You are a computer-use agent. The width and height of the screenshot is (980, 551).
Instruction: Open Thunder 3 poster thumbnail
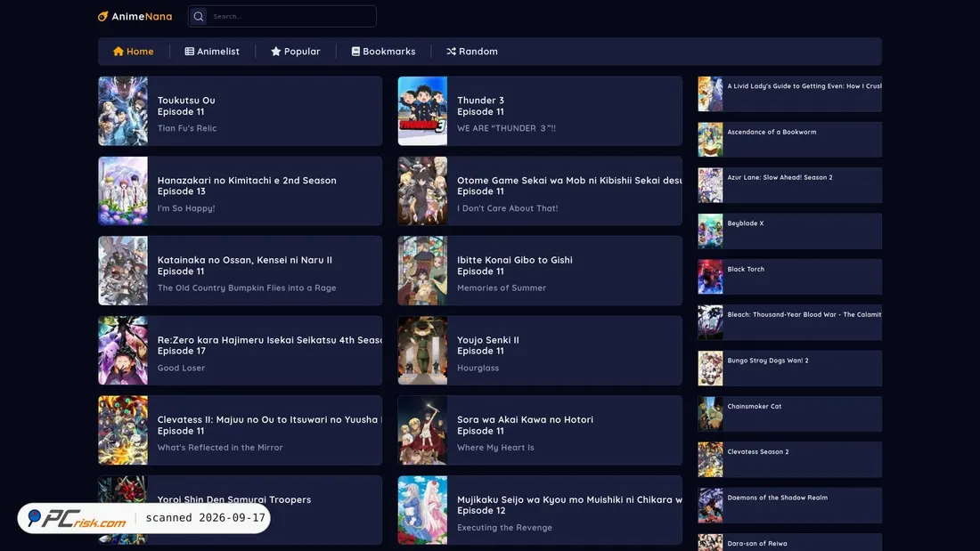(x=422, y=111)
